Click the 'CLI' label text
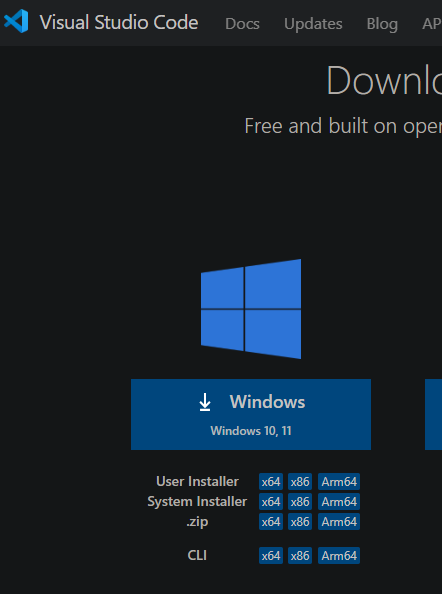The image size is (442, 594). coord(197,555)
